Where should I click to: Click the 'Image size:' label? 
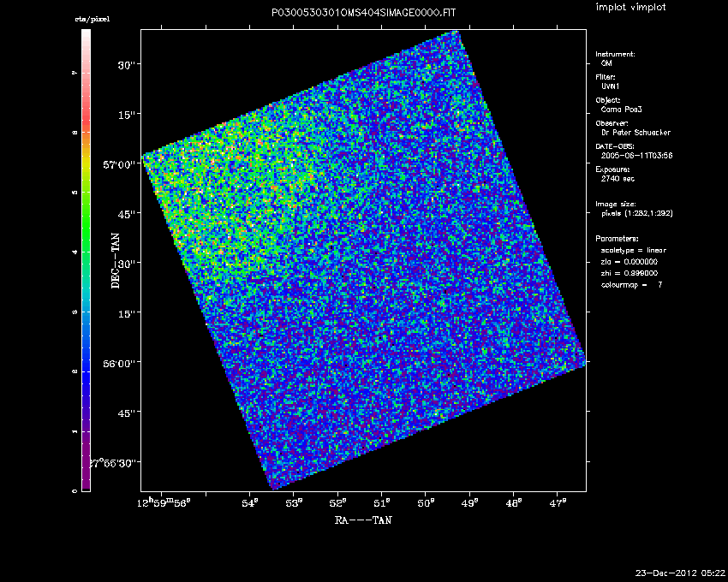616,205
